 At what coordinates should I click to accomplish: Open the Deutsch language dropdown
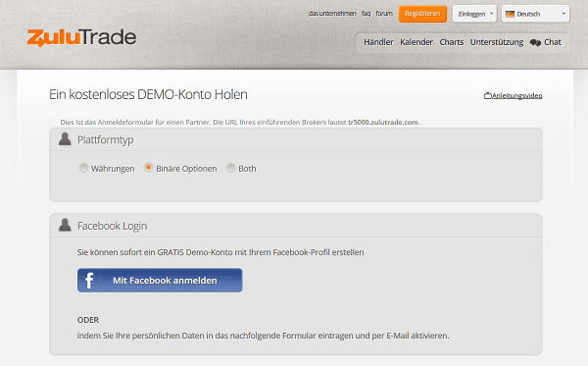pos(535,14)
